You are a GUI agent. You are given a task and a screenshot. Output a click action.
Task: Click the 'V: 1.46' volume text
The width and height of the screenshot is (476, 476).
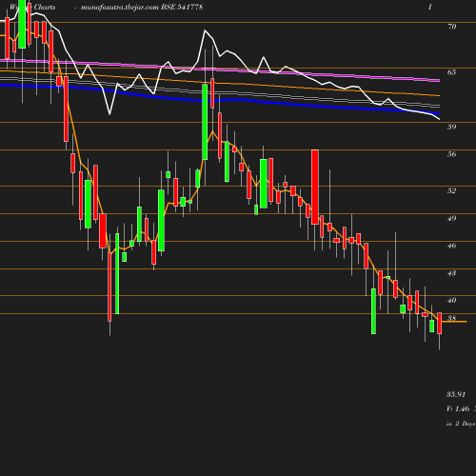[x=458, y=408]
